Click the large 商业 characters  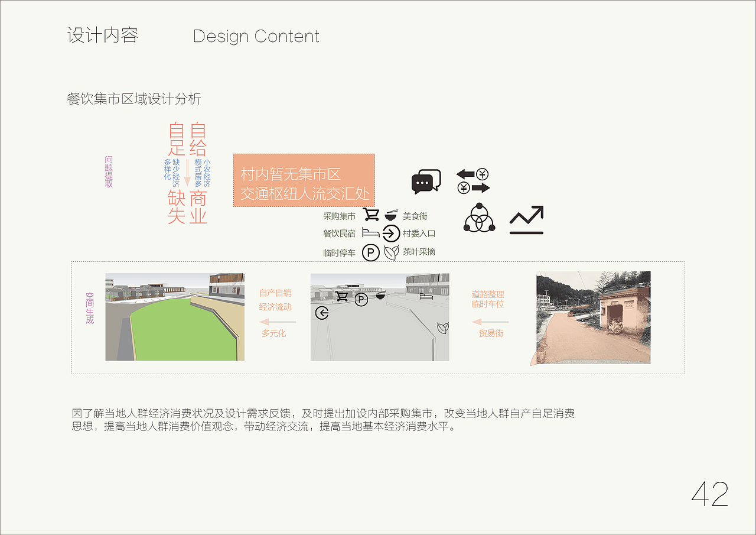pyautogui.click(x=198, y=207)
